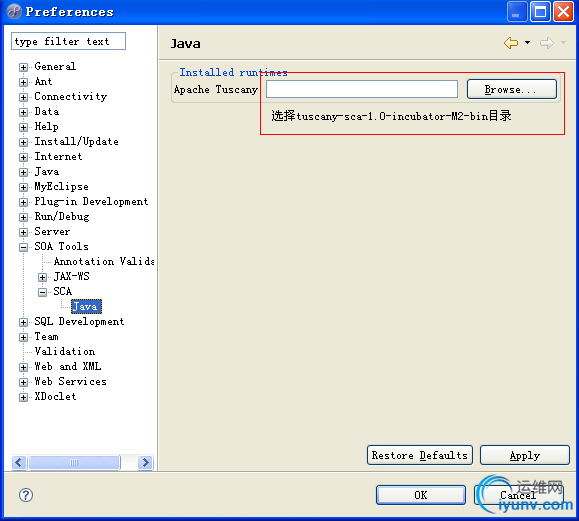The height and width of the screenshot is (521, 579).
Task: Select the Annotation Validation item
Action: tap(104, 261)
